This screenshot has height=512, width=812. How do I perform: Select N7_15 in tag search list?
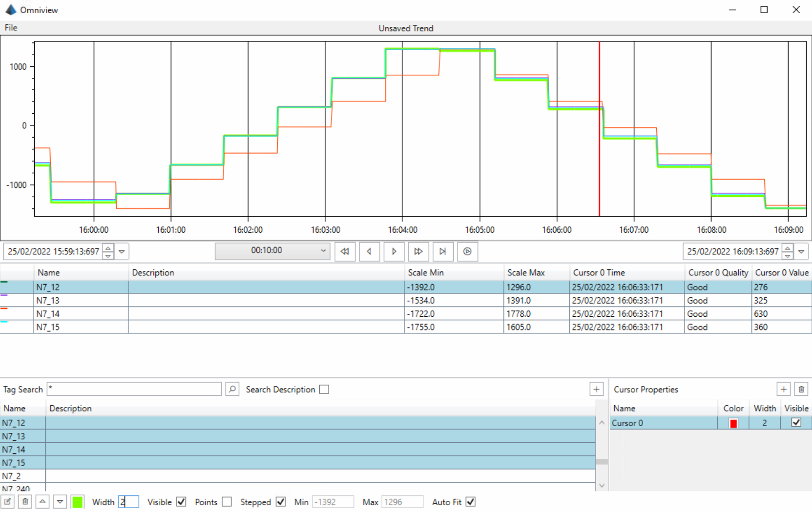tap(298, 462)
